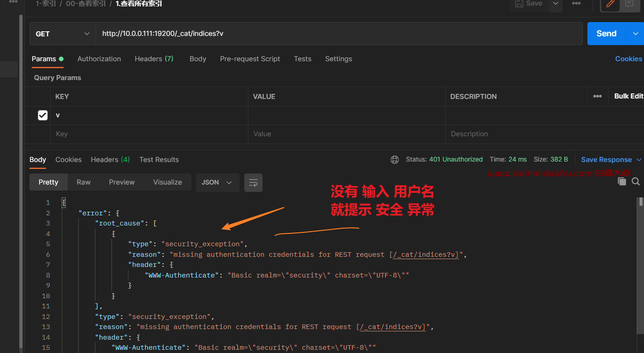Select the Params tab
644x353 pixels.
click(47, 59)
